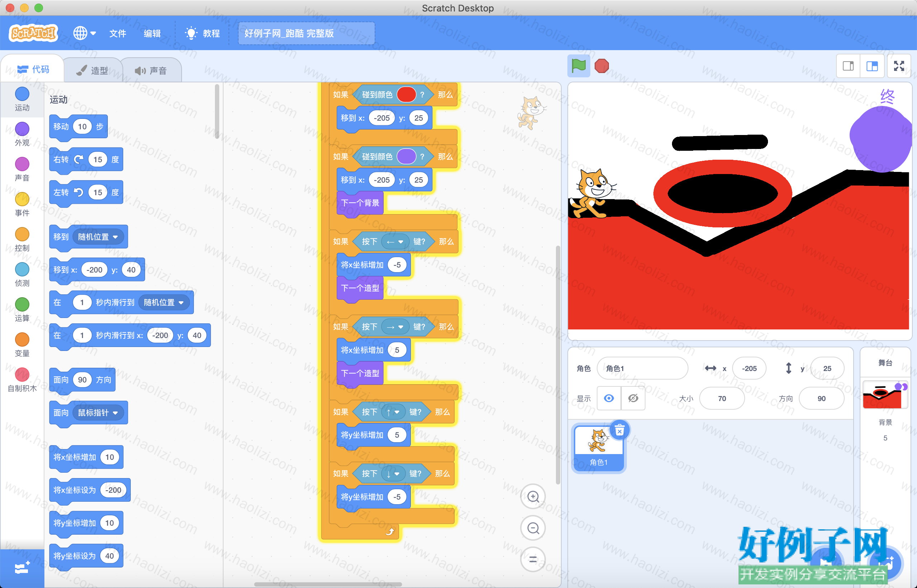Switch to the 声音 tab
The height and width of the screenshot is (588, 917).
pyautogui.click(x=151, y=70)
